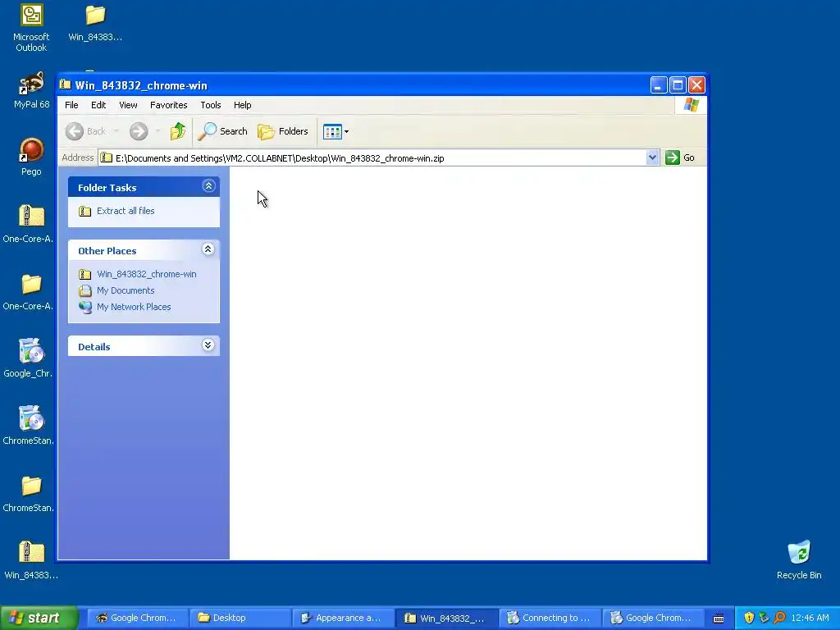The image size is (840, 630).
Task: Click the Forward arrow toolbar button
Action: [139, 131]
